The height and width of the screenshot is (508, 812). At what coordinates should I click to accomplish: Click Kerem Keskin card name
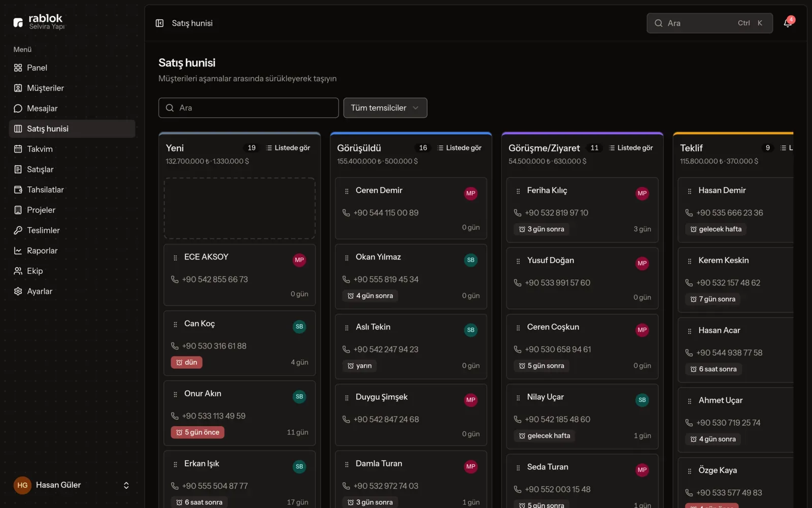724,260
